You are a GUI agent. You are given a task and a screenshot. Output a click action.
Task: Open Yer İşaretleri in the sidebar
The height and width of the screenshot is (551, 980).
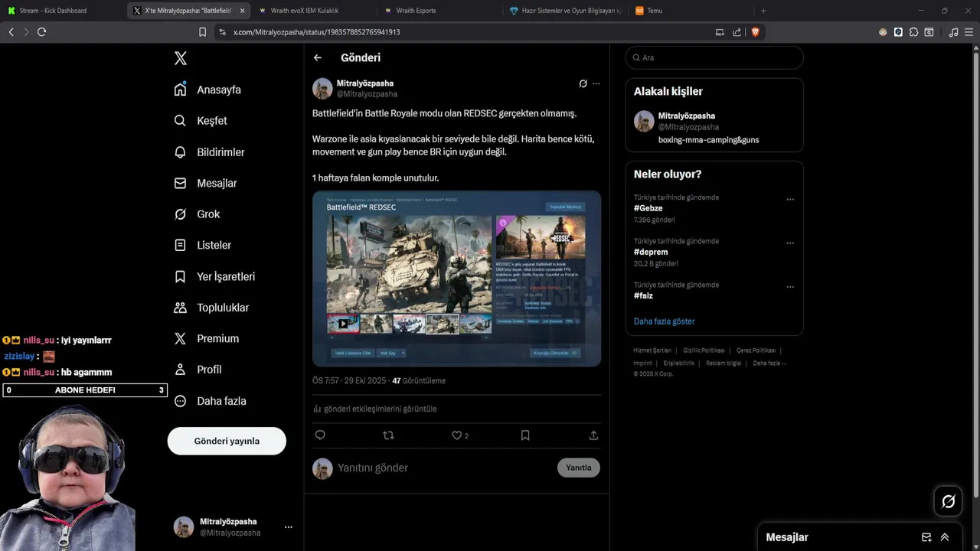[x=214, y=276]
